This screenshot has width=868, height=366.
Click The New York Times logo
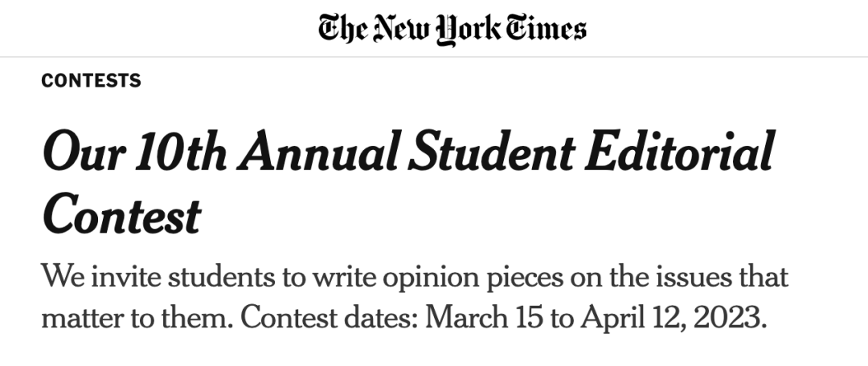[452, 30]
